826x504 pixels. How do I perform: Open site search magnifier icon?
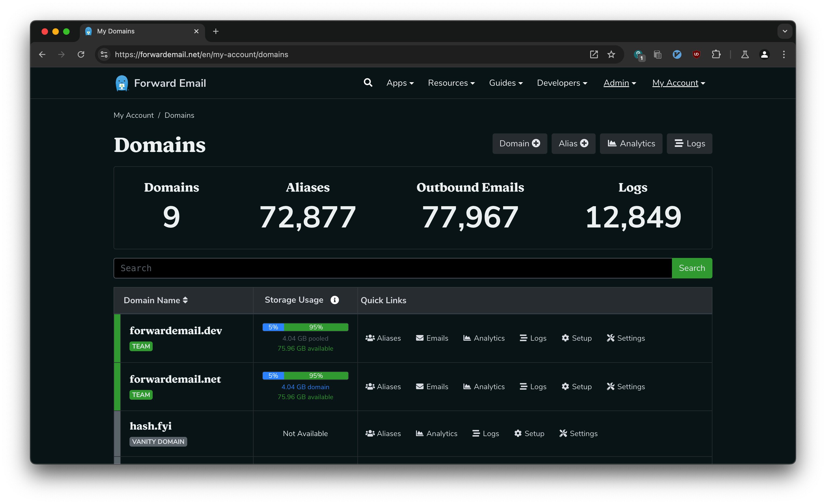click(x=368, y=83)
